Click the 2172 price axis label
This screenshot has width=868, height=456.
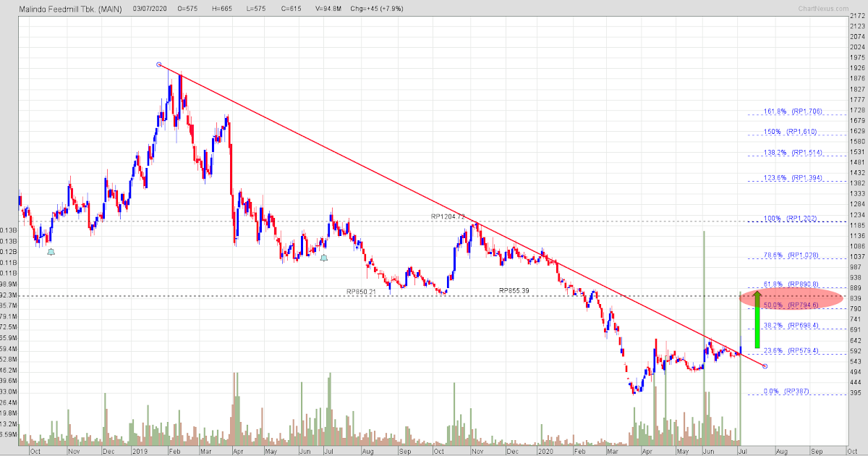pos(859,14)
